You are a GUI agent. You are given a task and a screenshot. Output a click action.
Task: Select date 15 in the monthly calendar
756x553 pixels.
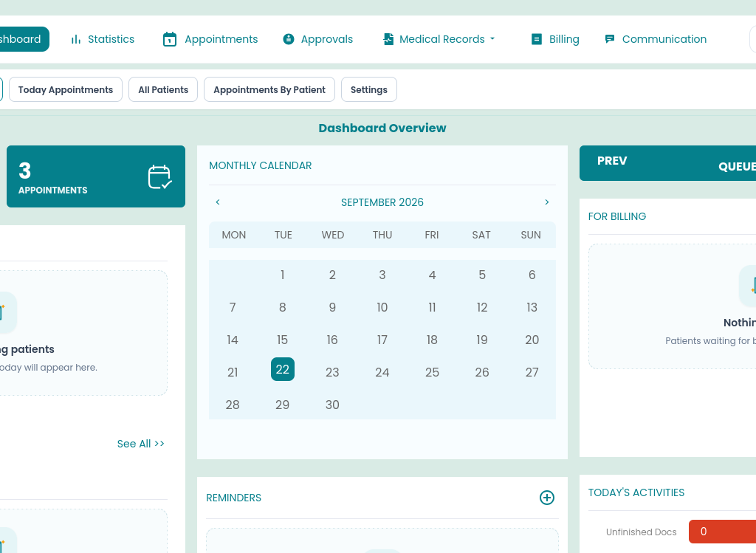pyautogui.click(x=283, y=340)
